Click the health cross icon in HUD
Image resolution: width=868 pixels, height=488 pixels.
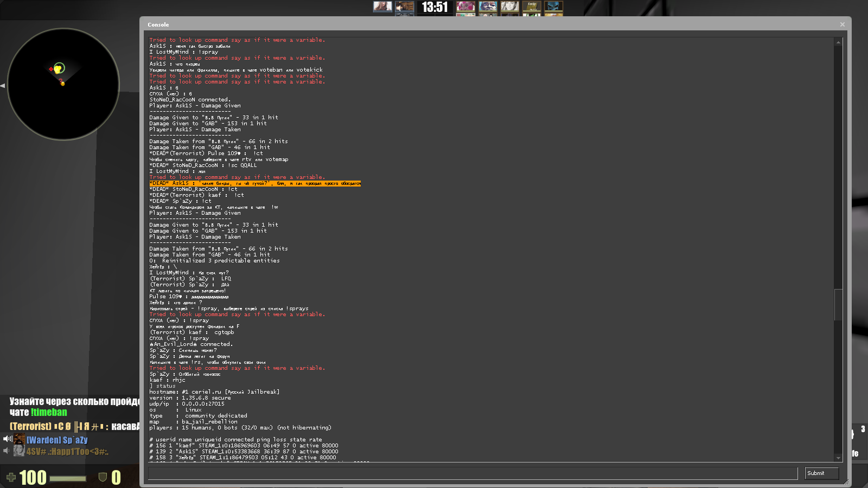pos(11,478)
